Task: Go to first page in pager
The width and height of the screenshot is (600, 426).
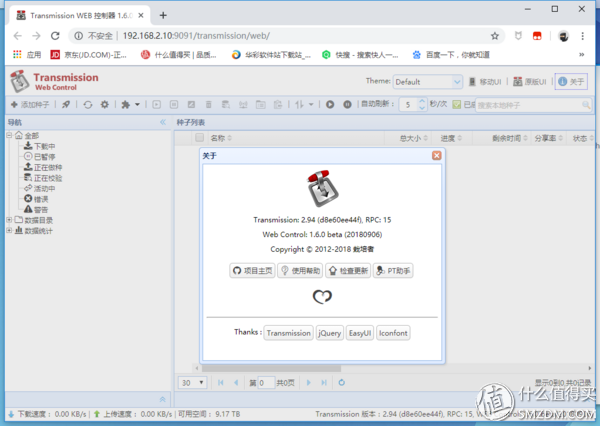Action: tap(221, 382)
